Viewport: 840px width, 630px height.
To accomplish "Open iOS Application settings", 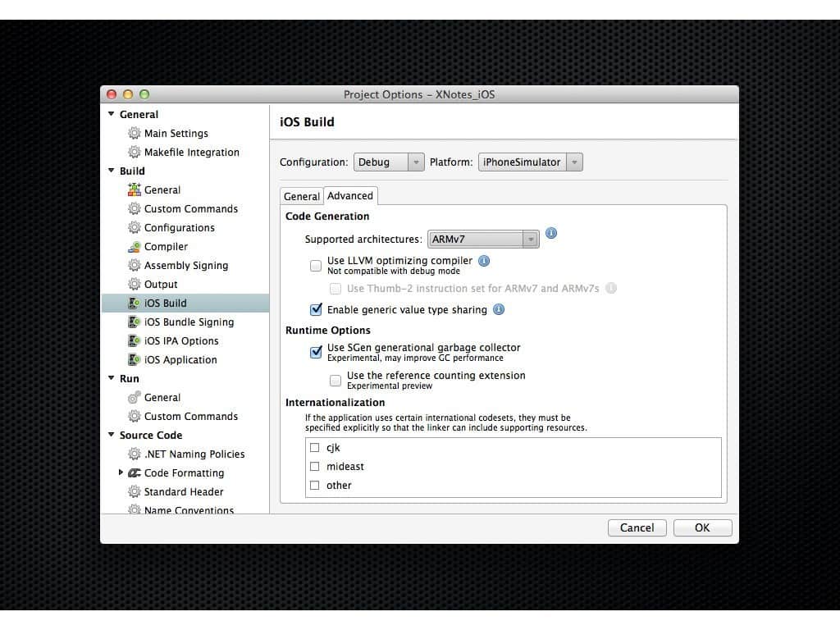I will tap(180, 359).
